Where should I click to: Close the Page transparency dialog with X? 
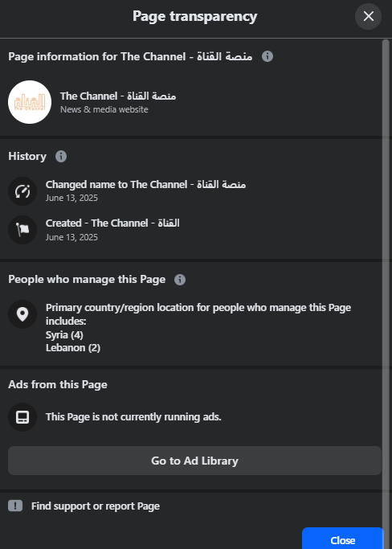click(x=368, y=16)
